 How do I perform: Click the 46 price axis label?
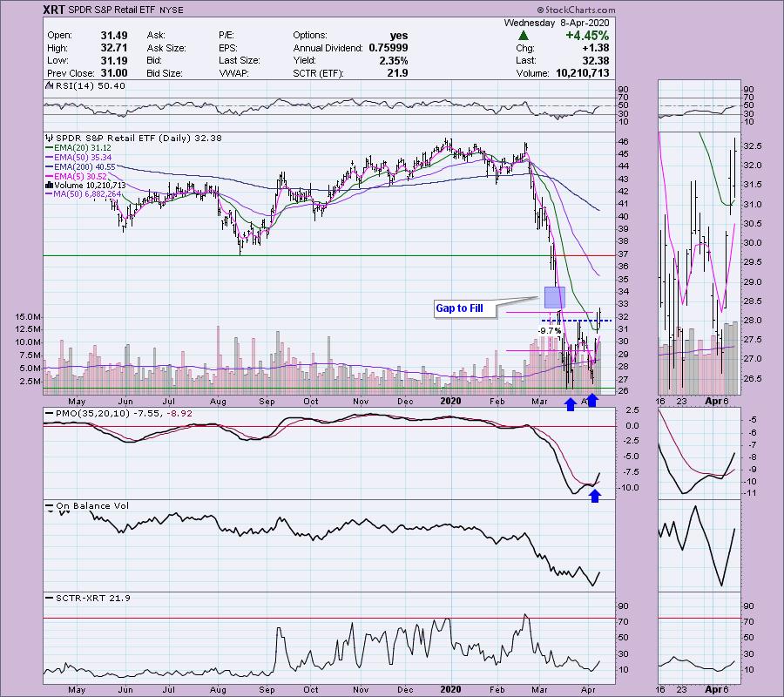point(624,141)
